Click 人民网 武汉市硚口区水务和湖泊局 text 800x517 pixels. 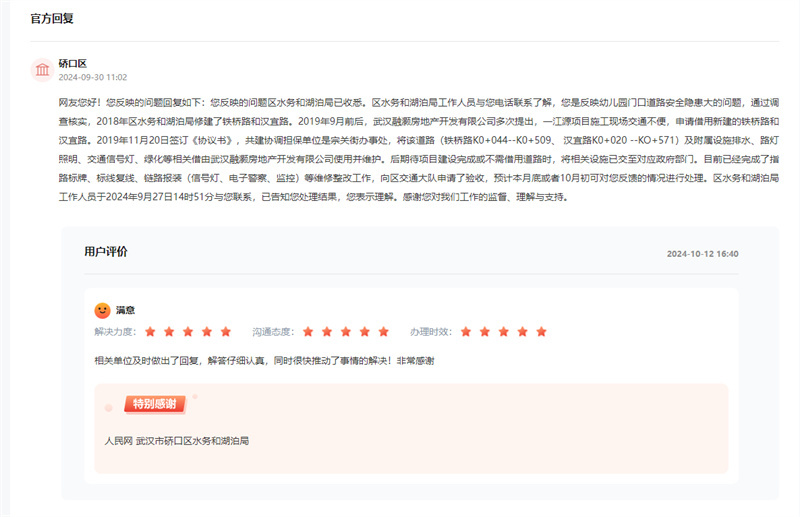point(176,440)
